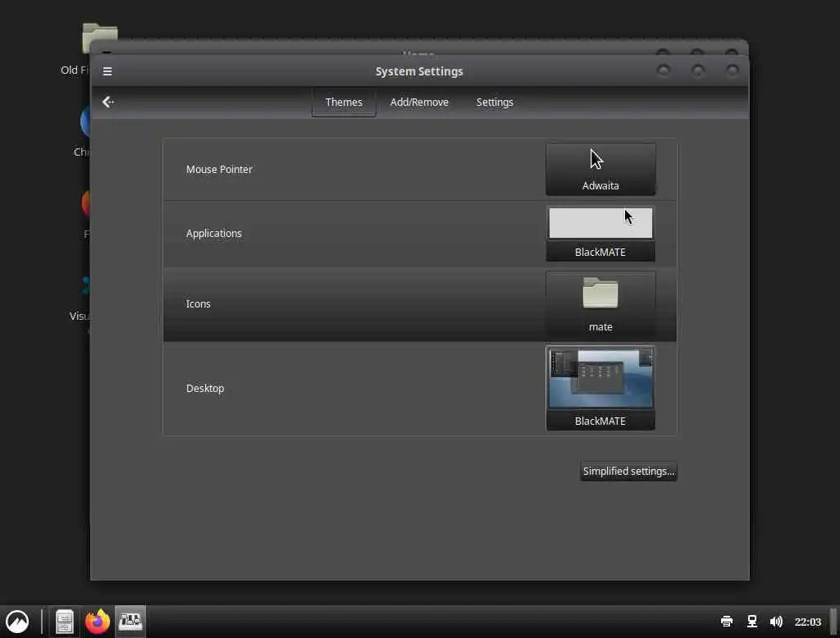Launch the file manager from the panel

click(64, 622)
